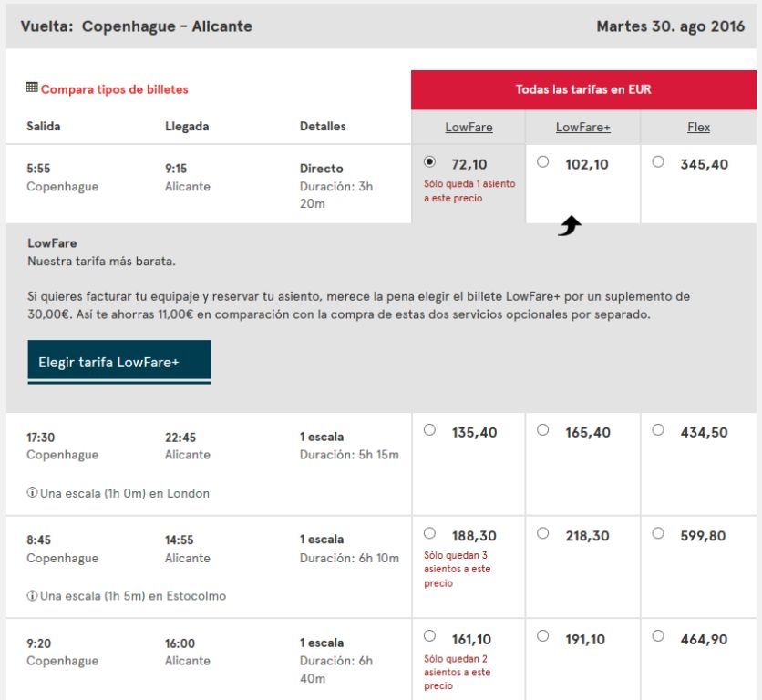Pick LowFare 161,10 for 9:20 flight

click(429, 636)
